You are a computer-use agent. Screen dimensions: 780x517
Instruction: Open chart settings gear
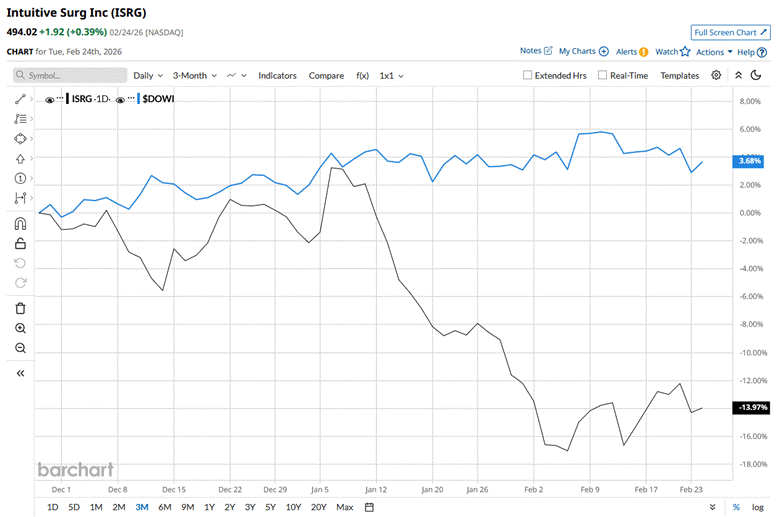(716, 75)
